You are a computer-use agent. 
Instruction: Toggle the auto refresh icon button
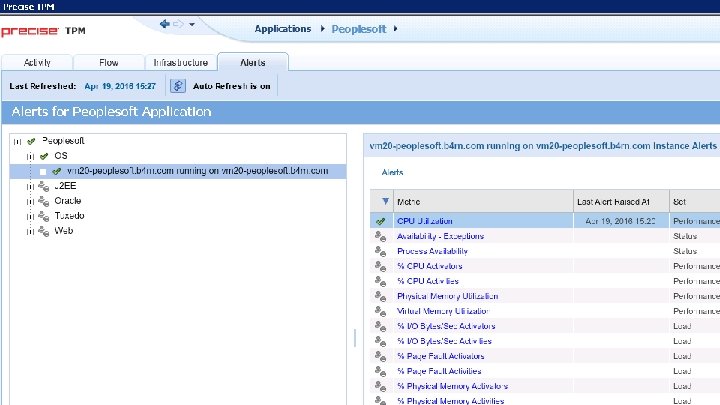tap(178, 86)
